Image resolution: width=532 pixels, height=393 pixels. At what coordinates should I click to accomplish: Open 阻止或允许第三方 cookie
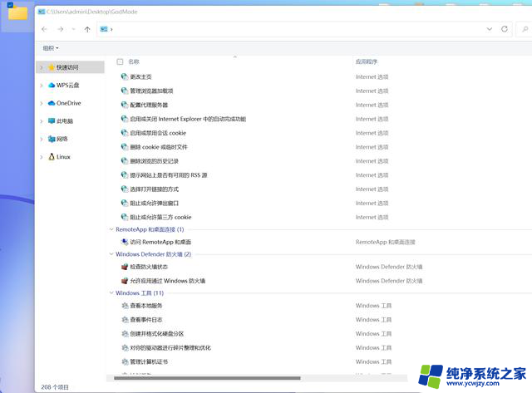[160, 217]
